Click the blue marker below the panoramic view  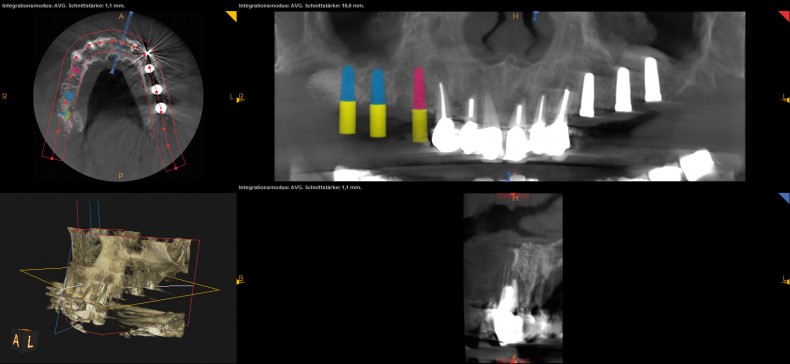pos(509,176)
